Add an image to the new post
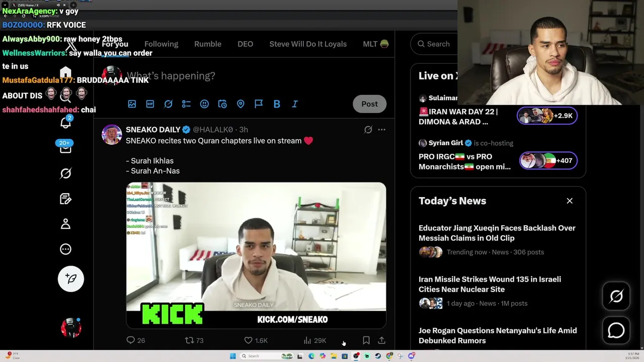This screenshot has width=644, height=362. [132, 104]
